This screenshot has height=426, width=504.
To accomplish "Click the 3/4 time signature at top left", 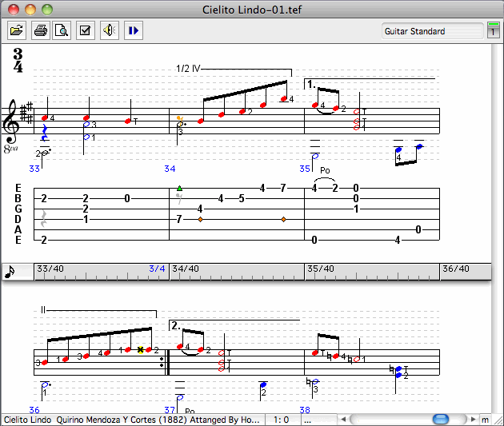I will click(18, 60).
